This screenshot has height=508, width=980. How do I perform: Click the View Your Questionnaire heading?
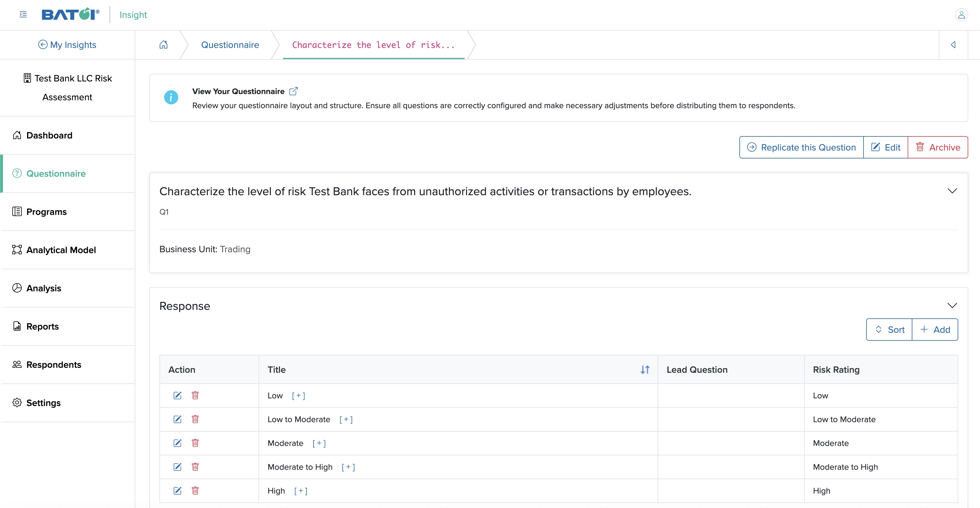pyautogui.click(x=238, y=91)
